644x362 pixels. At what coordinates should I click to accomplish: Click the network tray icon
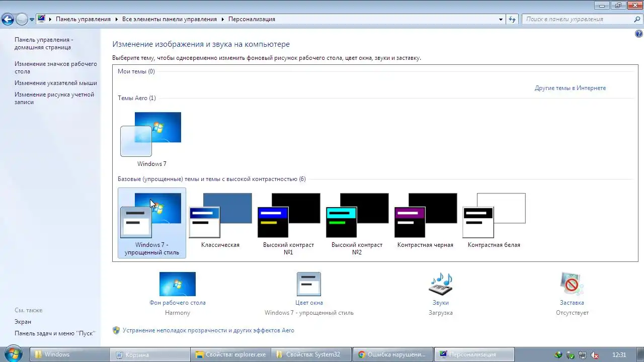click(x=583, y=355)
